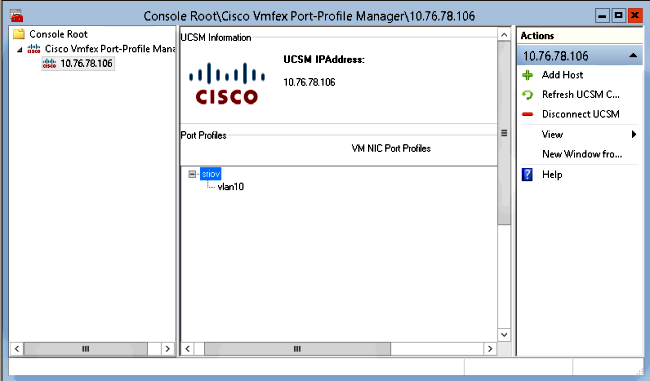Collapse the sriov port profile node
The height and width of the screenshot is (381, 650).
point(192,174)
